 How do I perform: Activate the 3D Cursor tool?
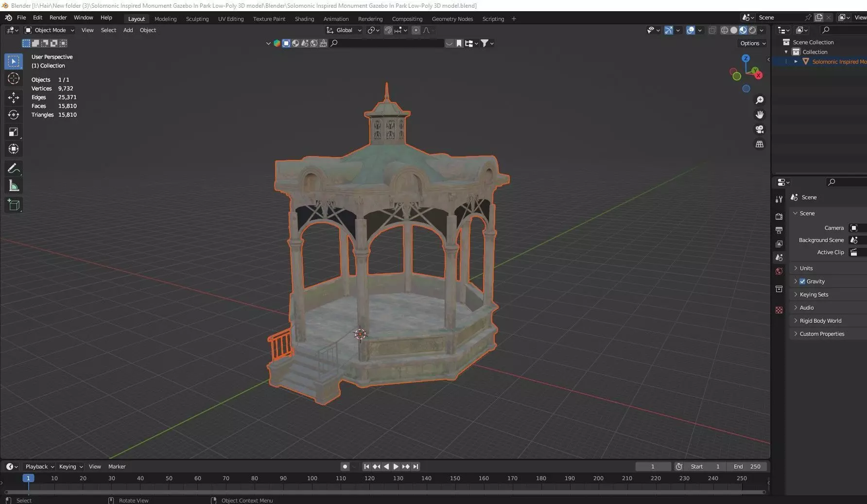14,78
